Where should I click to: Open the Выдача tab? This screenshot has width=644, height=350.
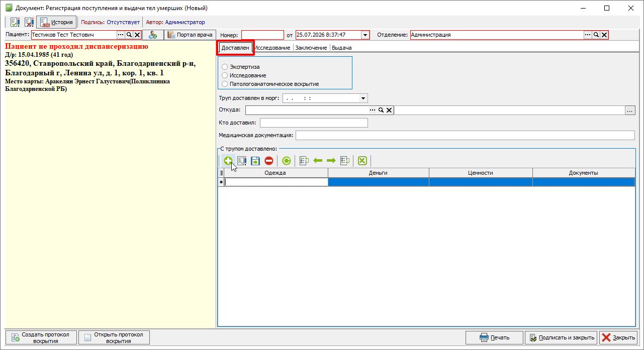pos(342,48)
